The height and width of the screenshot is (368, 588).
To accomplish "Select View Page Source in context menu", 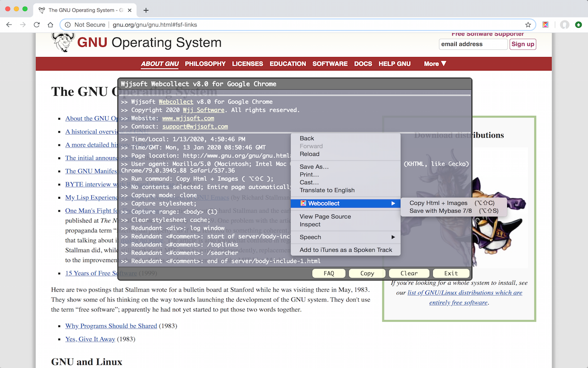I will [x=325, y=217].
